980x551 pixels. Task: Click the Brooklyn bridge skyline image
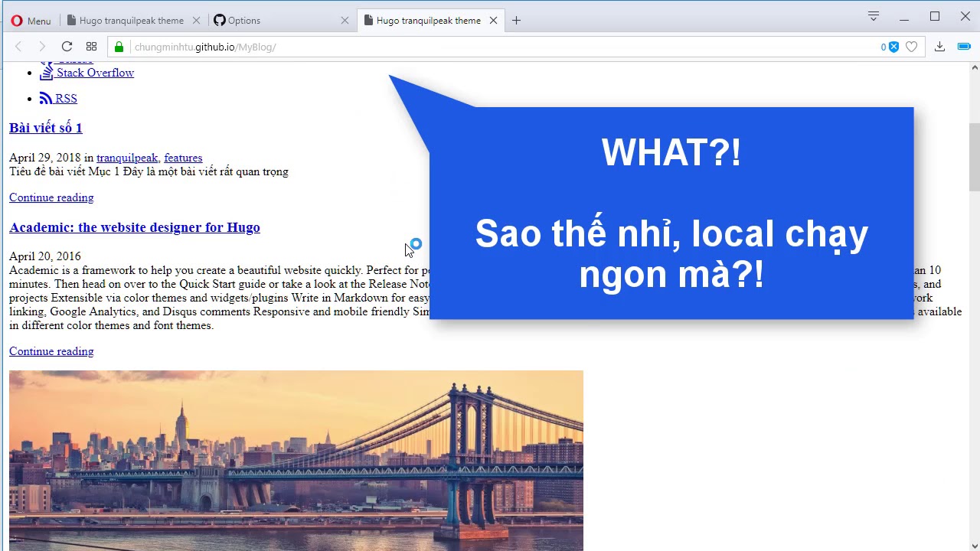(x=296, y=461)
